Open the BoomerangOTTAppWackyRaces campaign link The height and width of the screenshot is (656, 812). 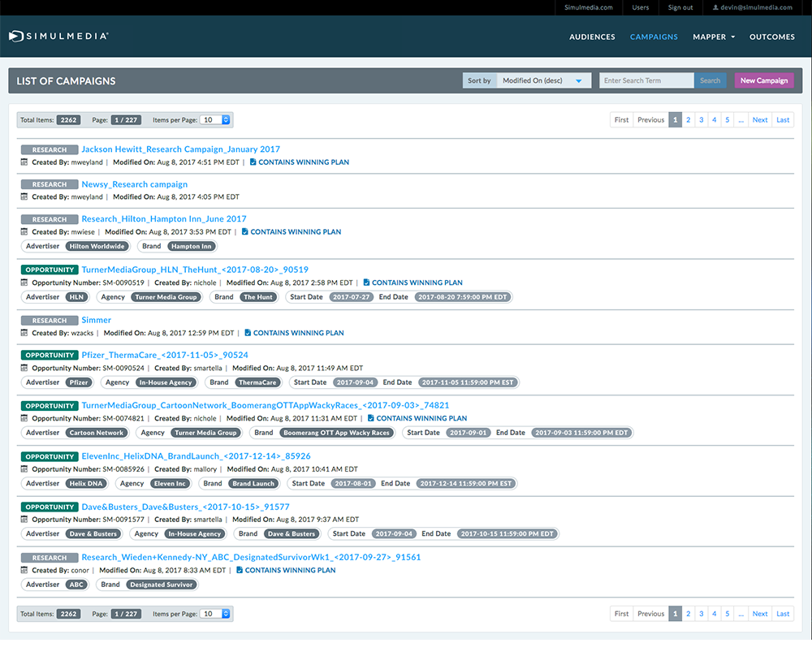[266, 405]
